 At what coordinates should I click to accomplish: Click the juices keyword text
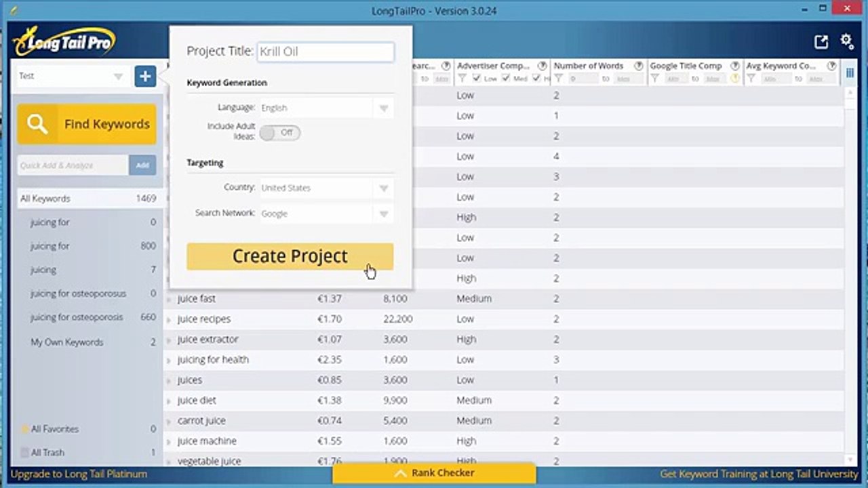point(190,380)
